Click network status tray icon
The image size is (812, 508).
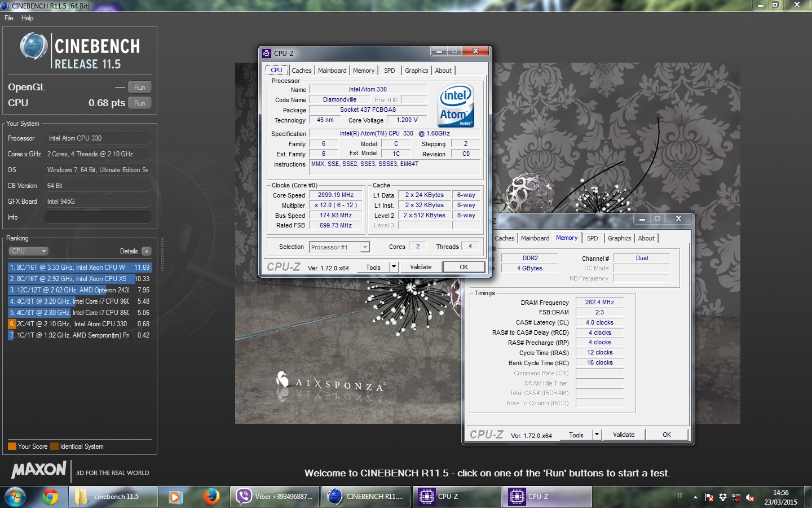[x=736, y=497]
